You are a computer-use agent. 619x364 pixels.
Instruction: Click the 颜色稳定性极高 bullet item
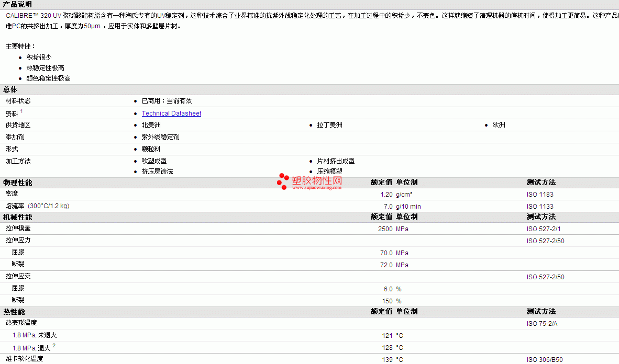[48, 78]
